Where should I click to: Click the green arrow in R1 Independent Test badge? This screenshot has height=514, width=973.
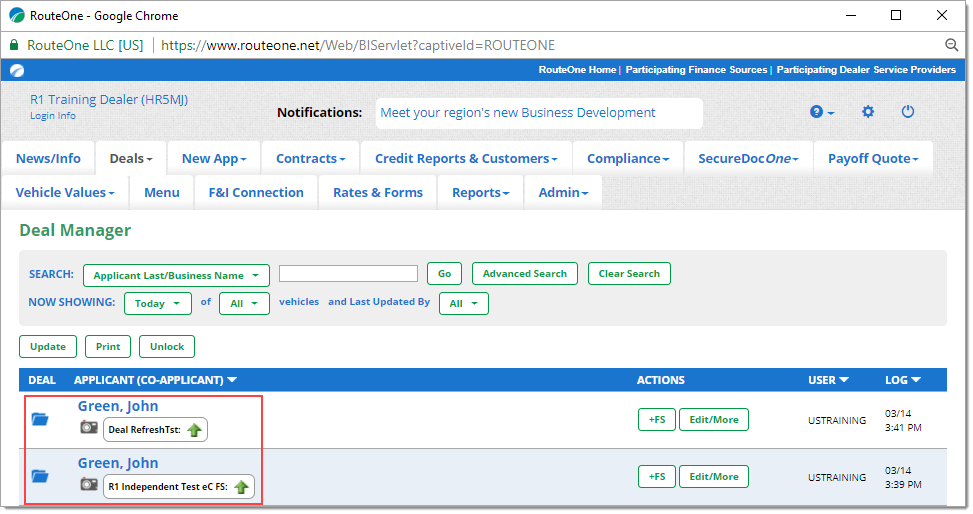tap(241, 487)
